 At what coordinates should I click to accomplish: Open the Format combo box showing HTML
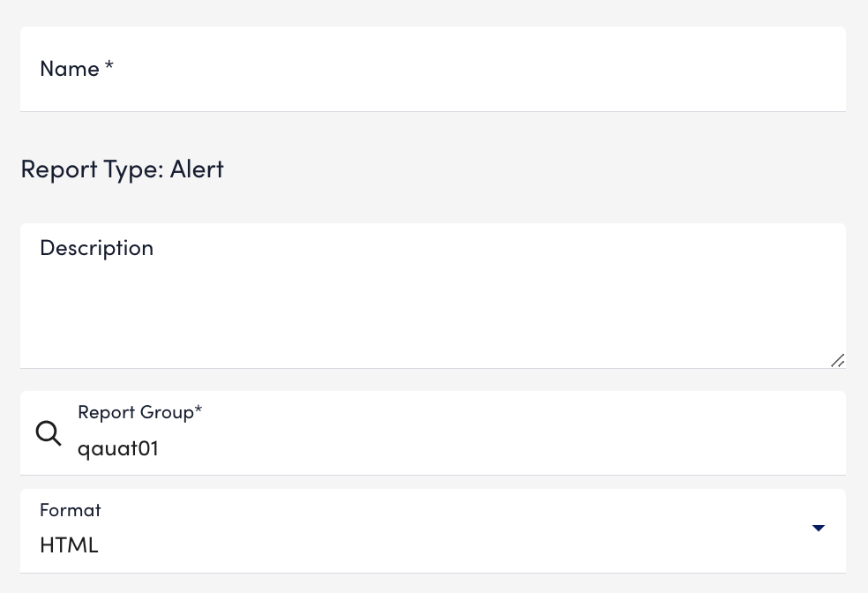[x=433, y=531]
